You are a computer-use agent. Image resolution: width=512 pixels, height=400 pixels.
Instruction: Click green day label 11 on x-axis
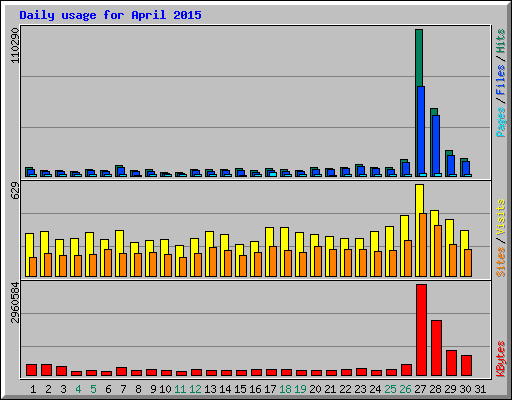tap(180, 389)
